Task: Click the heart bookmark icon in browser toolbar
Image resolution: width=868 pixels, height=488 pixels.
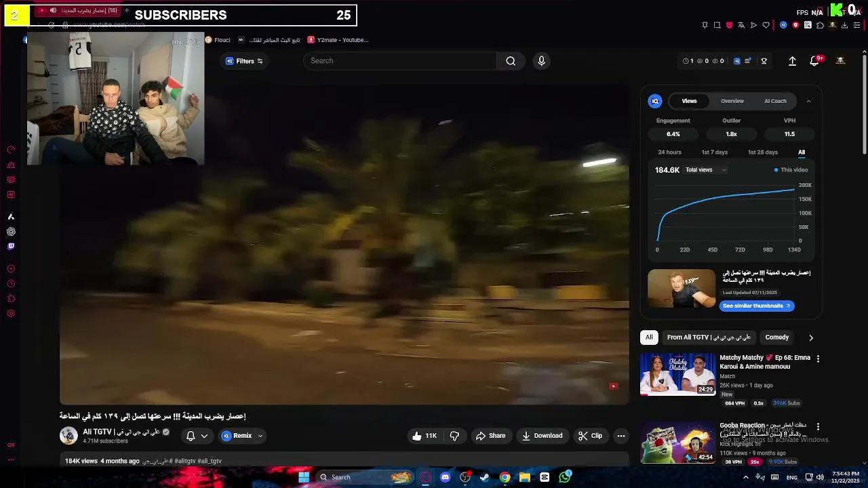Action: pos(766,25)
